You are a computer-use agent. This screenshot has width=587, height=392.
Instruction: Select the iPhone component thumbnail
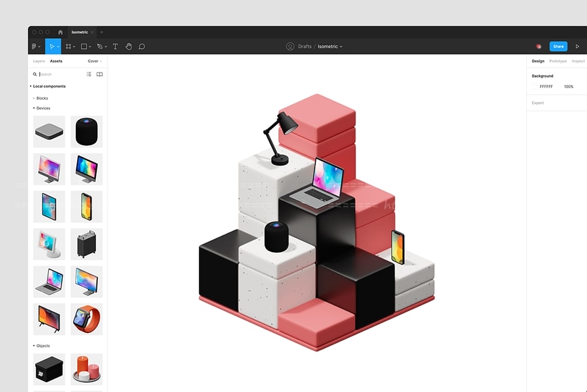pos(87,206)
